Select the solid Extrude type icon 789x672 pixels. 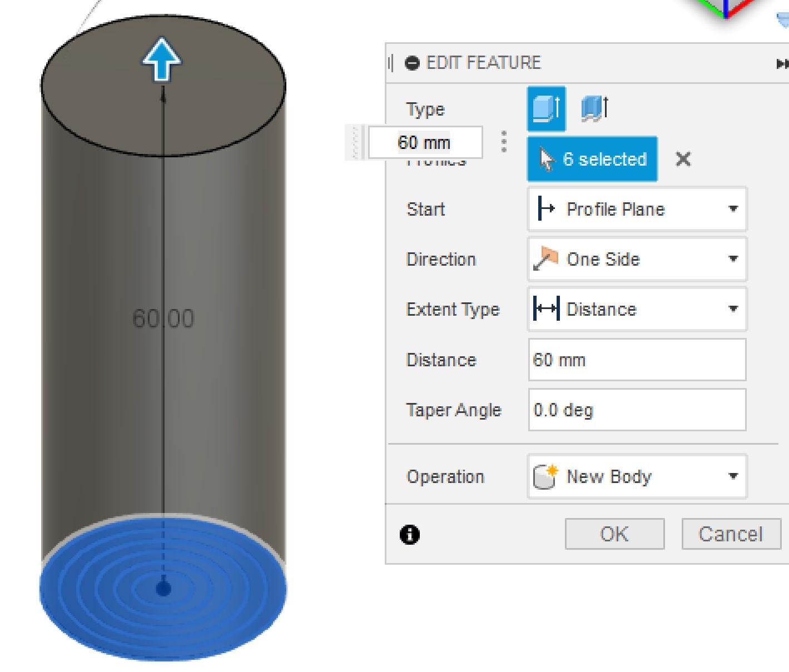point(546,108)
